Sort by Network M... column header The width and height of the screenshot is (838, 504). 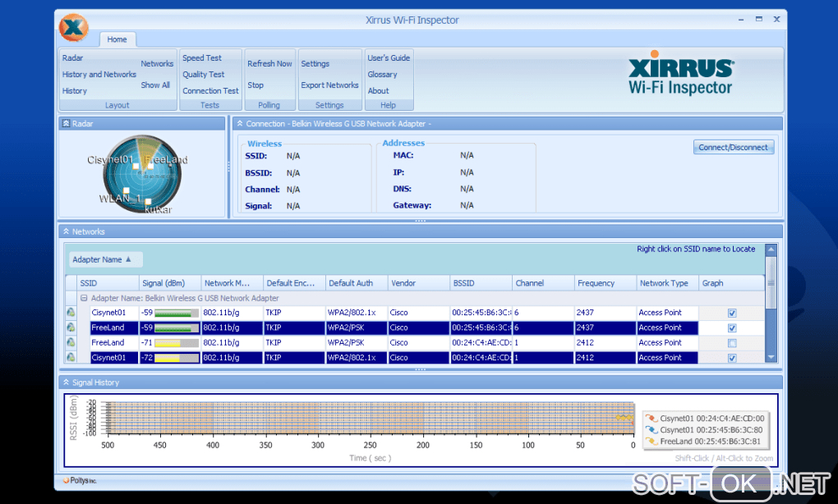232,283
